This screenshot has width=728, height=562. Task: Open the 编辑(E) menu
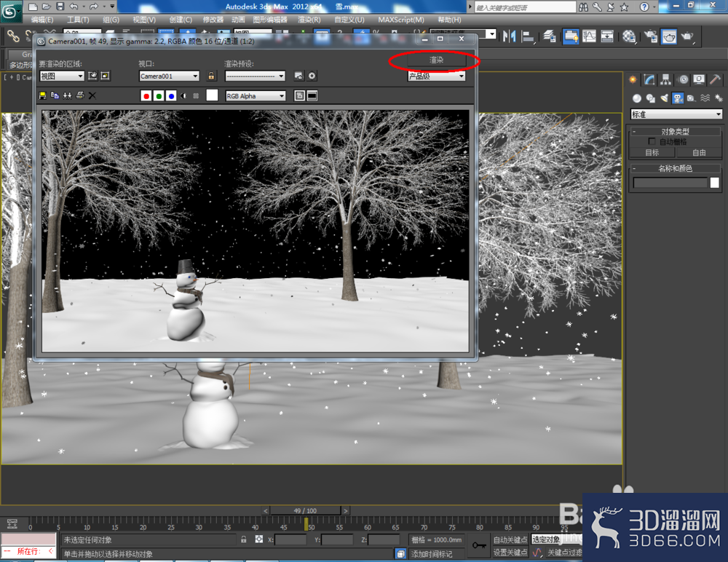[x=41, y=20]
